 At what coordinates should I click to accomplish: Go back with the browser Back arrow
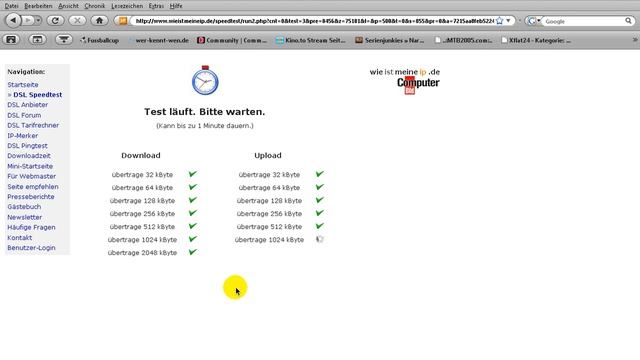pos(13,20)
